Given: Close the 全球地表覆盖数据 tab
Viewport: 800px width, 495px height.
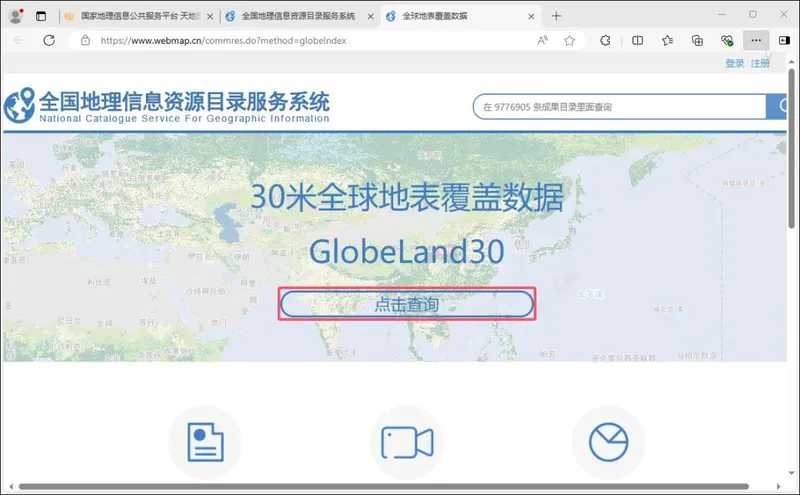Looking at the screenshot, I should pyautogui.click(x=531, y=16).
